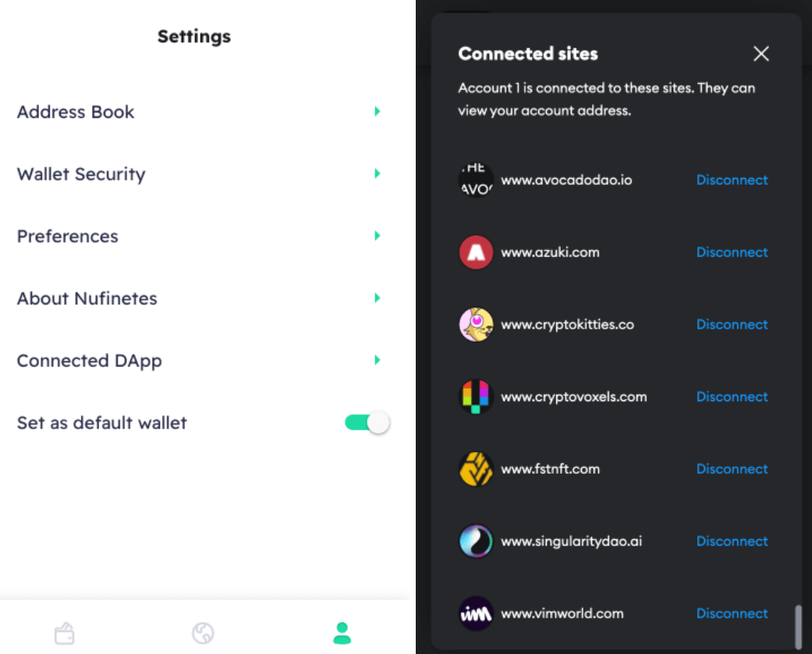Click the fstnft.com site icon

tap(476, 468)
